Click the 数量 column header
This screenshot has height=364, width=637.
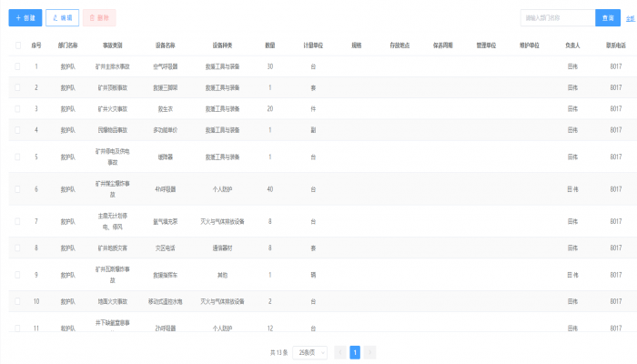[270, 45]
